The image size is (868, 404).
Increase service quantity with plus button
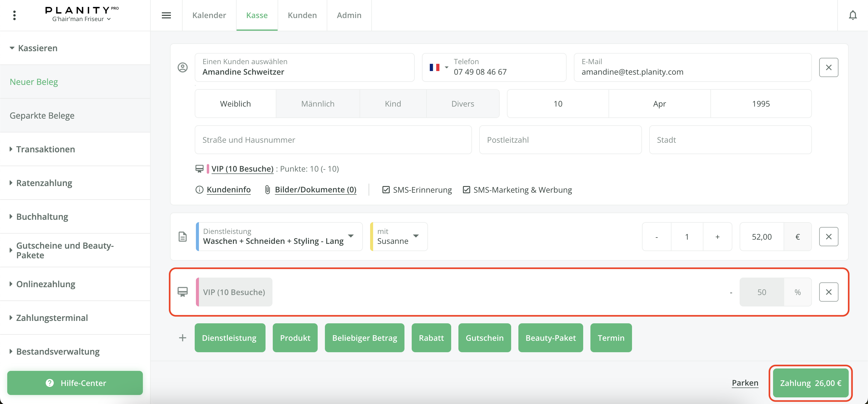coord(717,237)
